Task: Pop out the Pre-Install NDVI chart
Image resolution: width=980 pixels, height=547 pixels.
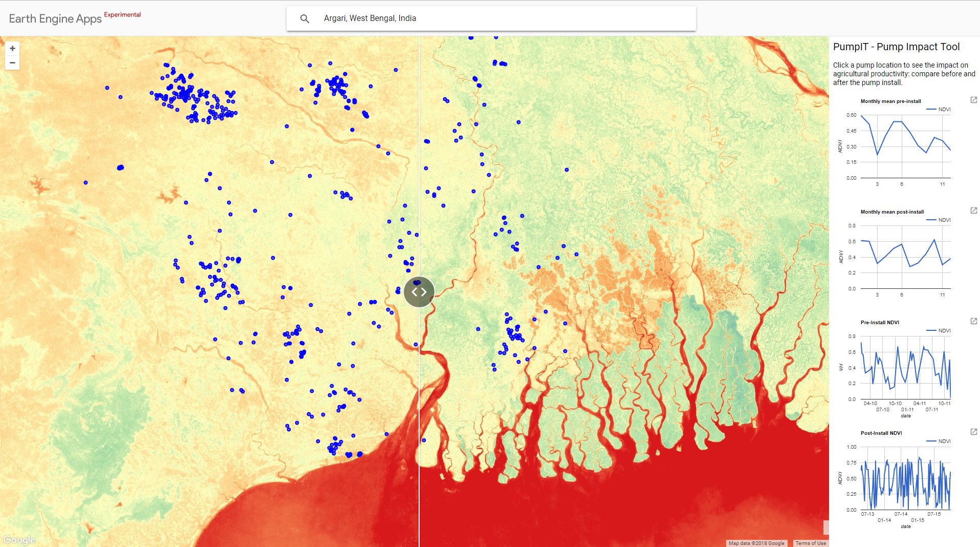Action: (973, 321)
